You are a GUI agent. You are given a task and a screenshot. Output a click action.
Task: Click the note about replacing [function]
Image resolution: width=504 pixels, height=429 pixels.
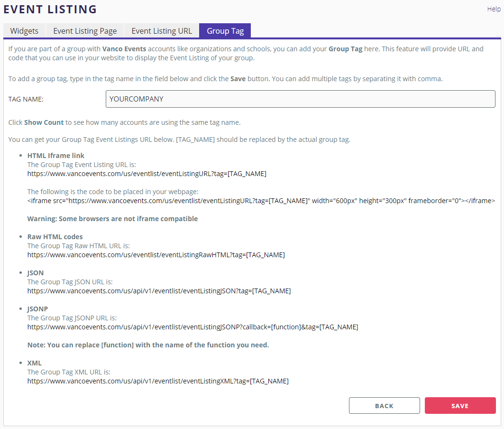[x=148, y=345]
